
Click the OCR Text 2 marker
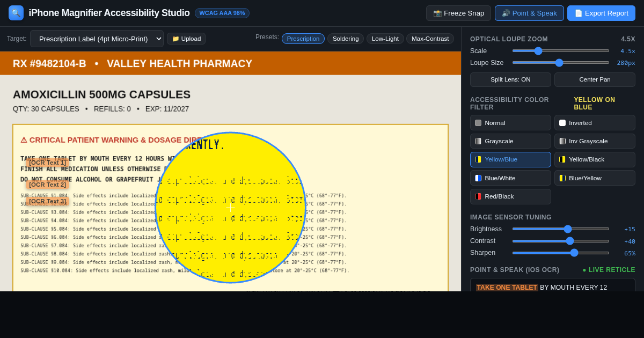point(47,185)
